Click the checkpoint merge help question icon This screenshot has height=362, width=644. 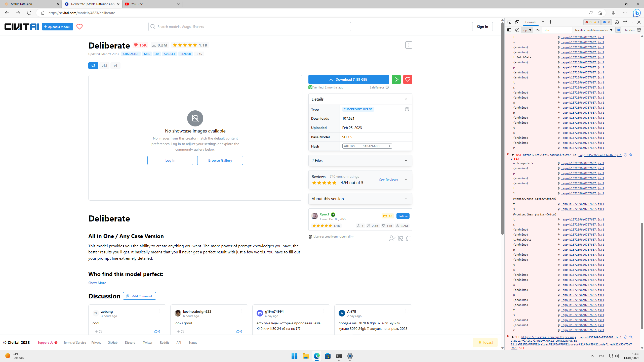[x=407, y=109]
